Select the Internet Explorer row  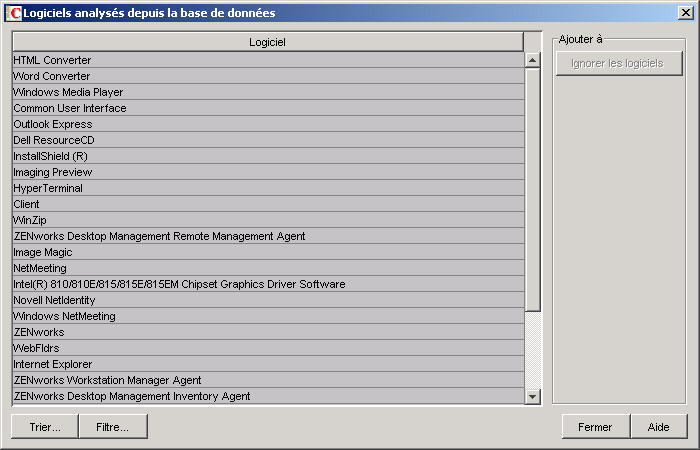268,364
